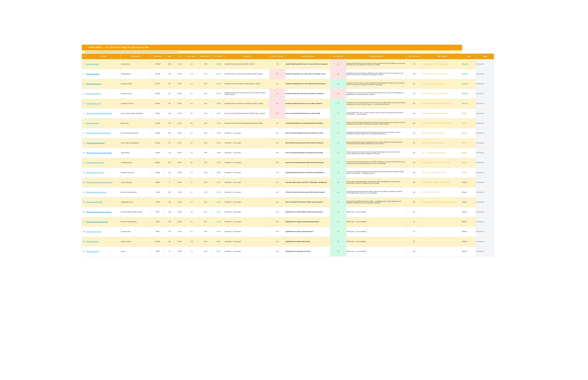This screenshot has width=588, height=380.
Task: Click the red 79 Current Title Chars cell
Action: (277, 94)
